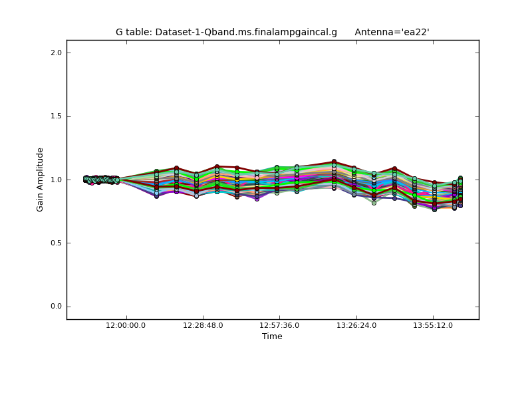
Task: Select the 12:00:00.0 time tick label
Action: point(126,325)
